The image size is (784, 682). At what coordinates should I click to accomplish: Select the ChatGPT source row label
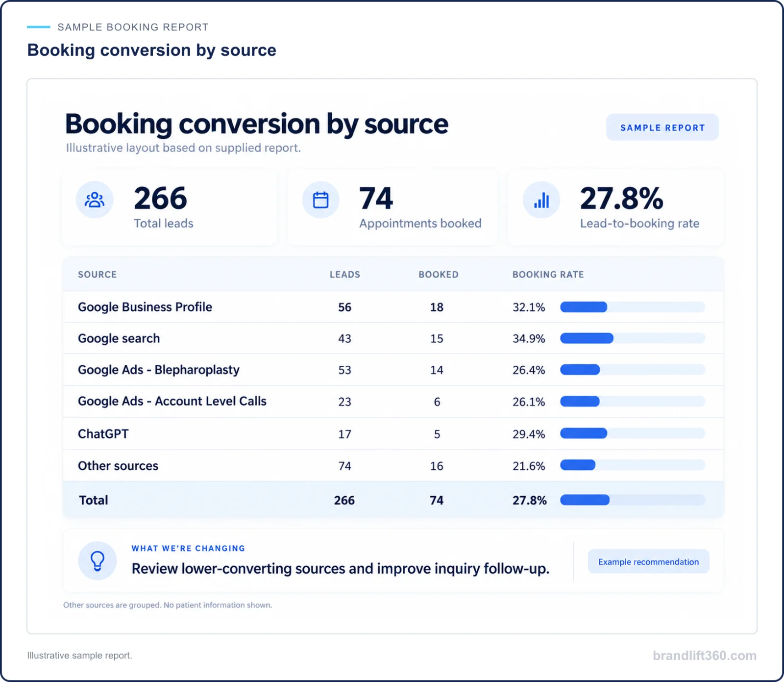click(x=103, y=434)
